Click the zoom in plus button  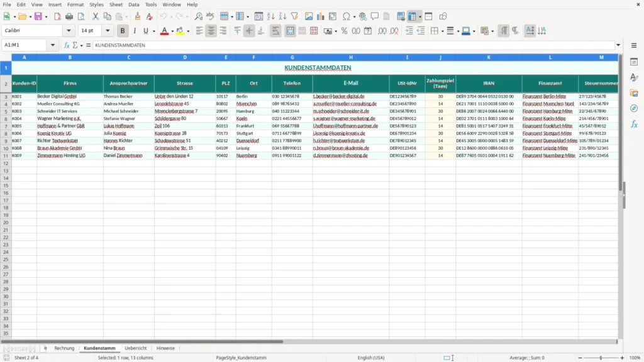click(622, 358)
